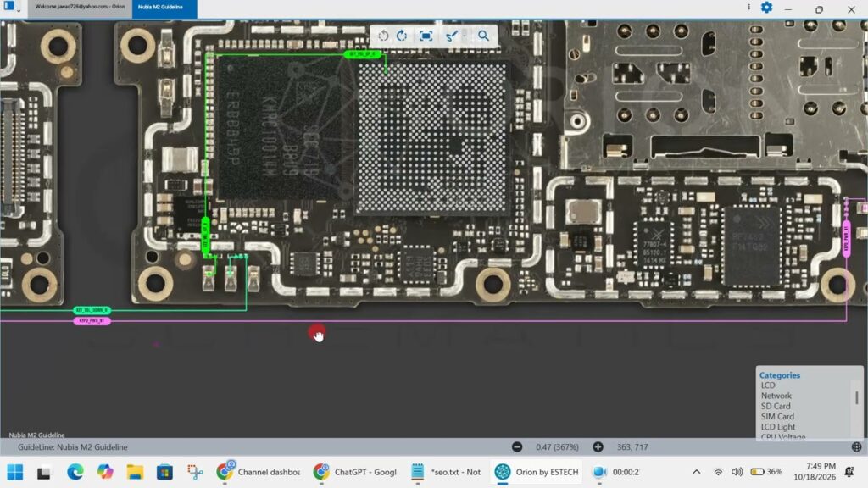Open the dropdown next to the brush tool

[465, 36]
